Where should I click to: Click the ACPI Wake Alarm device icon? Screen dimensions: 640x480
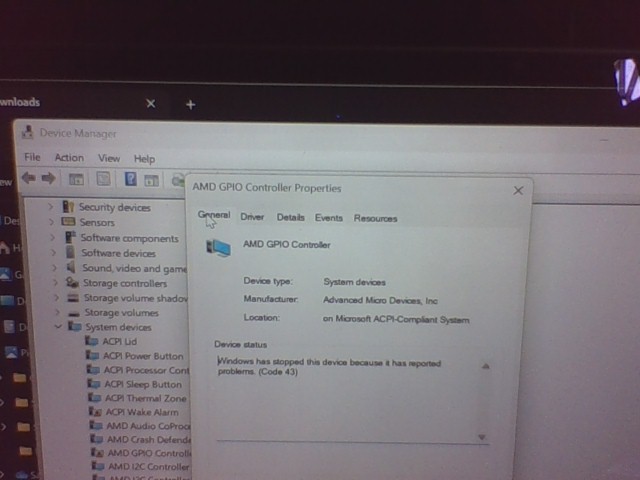(95, 412)
